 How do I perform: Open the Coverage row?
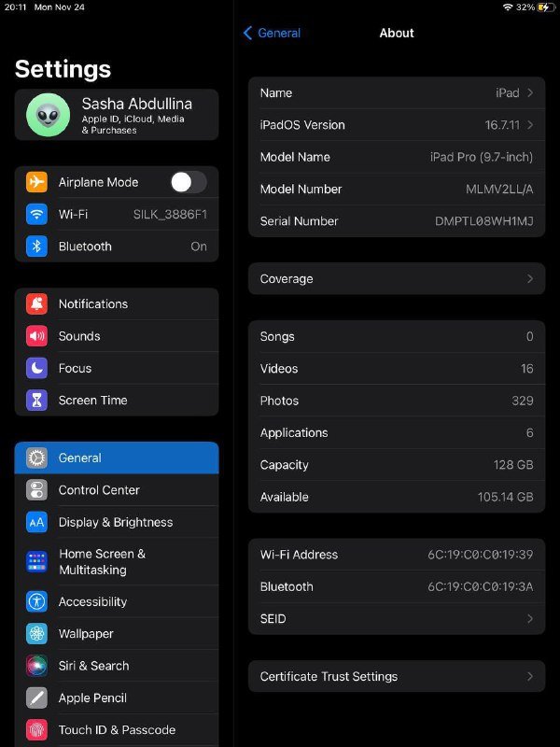coord(397,278)
